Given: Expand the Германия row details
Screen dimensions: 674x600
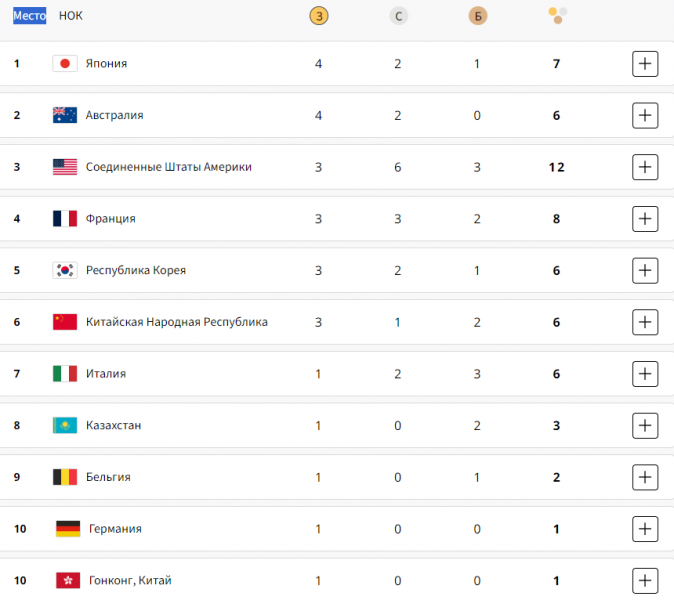Looking at the screenshot, I should pos(645,529).
